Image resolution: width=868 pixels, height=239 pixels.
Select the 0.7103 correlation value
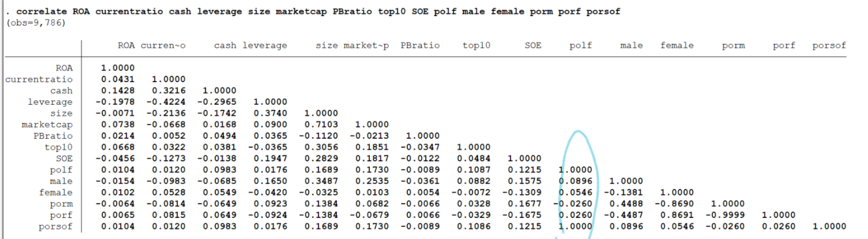pyautogui.click(x=321, y=125)
